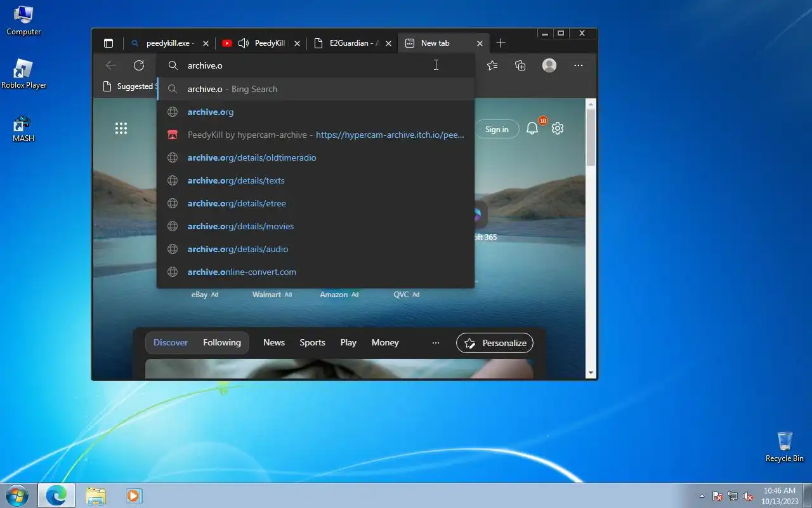The image size is (812, 508).
Task: Open page settings gear icon
Action: pyautogui.click(x=558, y=128)
